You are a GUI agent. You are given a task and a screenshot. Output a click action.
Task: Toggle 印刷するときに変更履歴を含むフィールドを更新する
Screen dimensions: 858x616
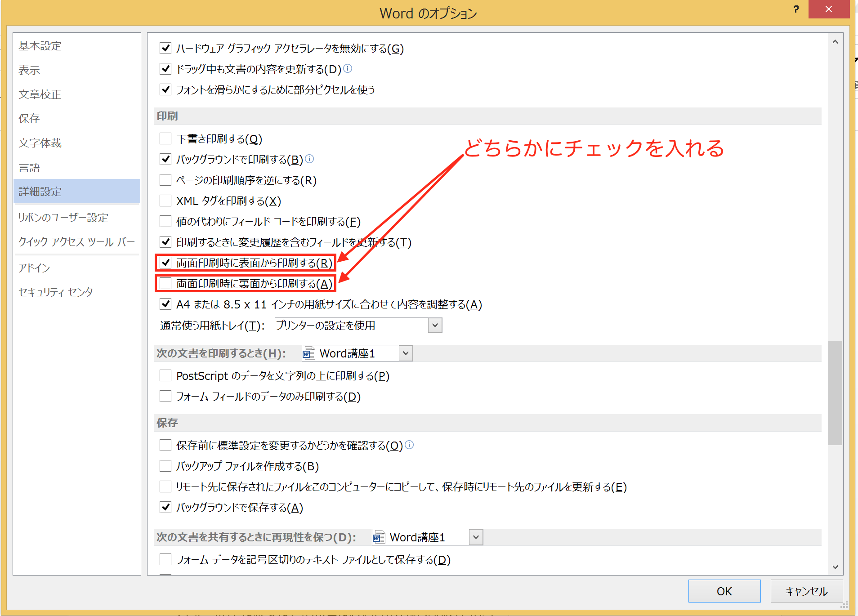pos(165,241)
